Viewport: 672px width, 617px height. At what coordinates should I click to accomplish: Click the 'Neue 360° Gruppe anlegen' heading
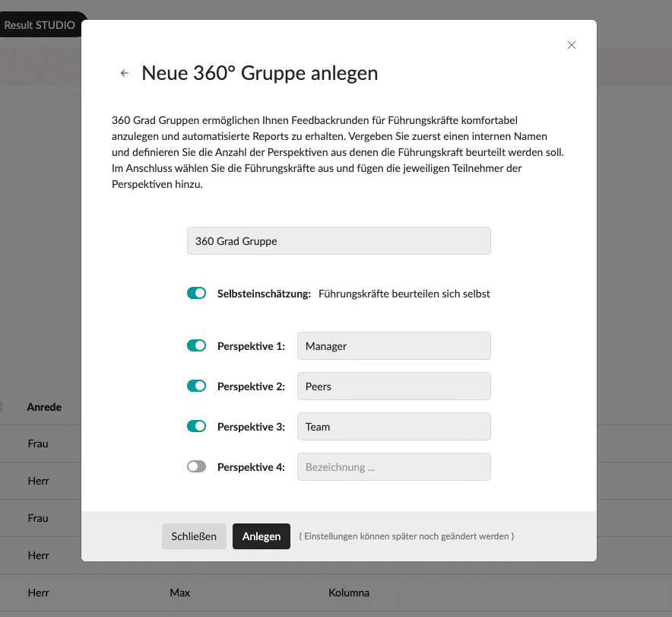260,73
